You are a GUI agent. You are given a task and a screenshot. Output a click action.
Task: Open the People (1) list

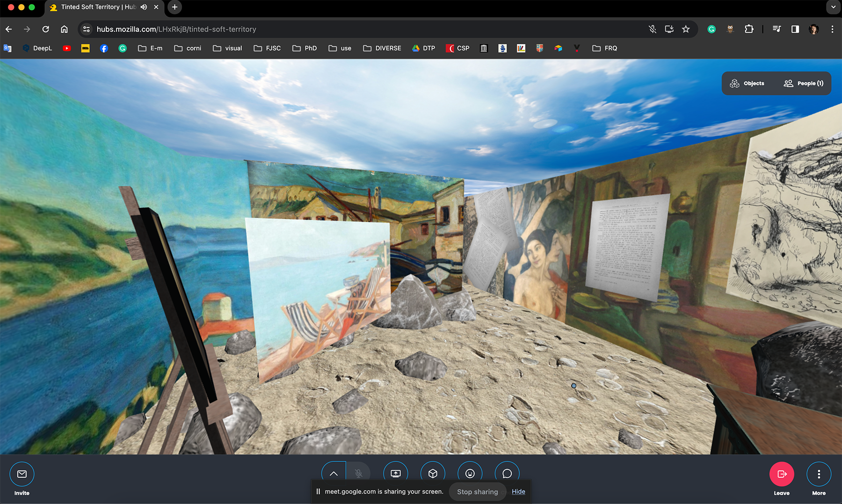(x=804, y=83)
